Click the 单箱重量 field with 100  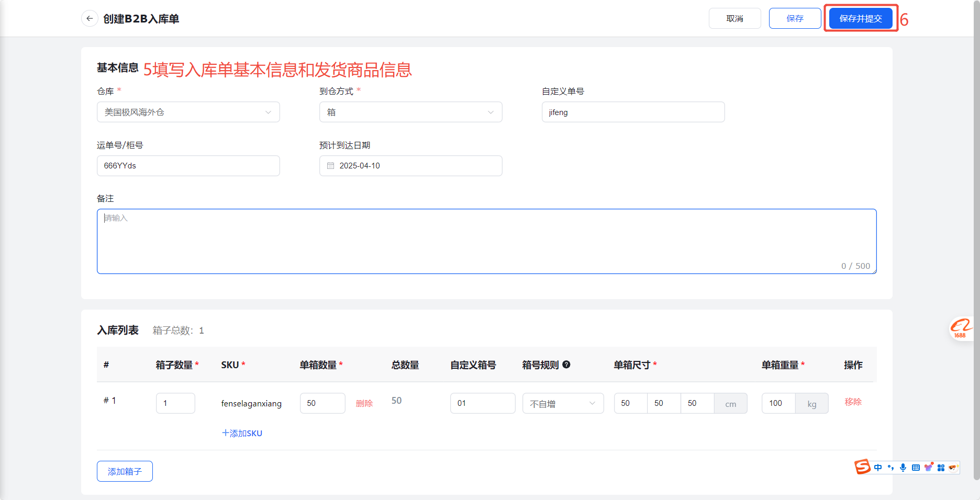(x=778, y=403)
